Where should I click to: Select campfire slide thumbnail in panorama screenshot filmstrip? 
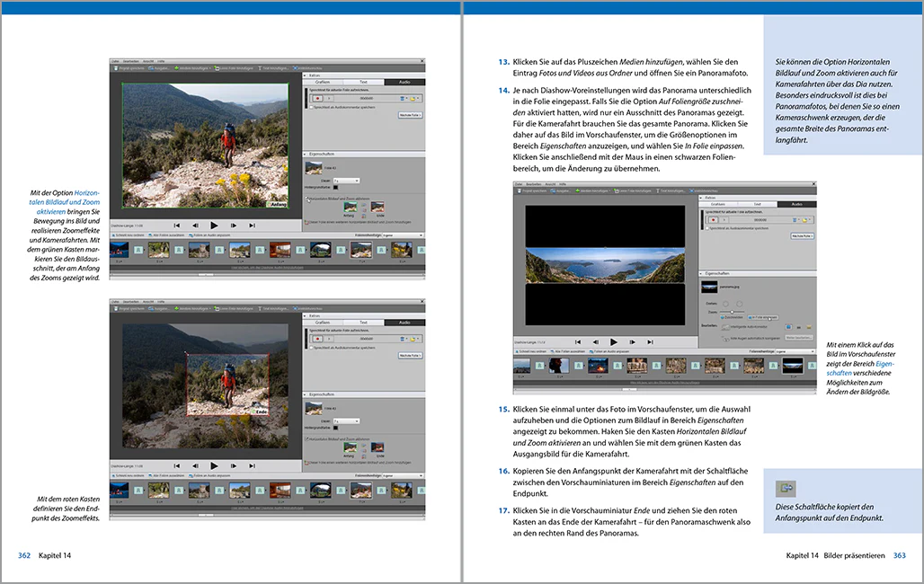598,366
